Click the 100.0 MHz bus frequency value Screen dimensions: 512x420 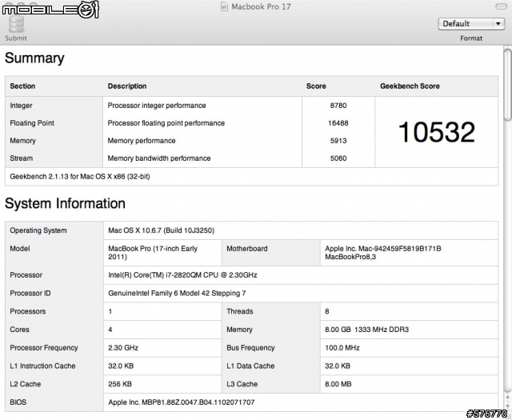342,348
